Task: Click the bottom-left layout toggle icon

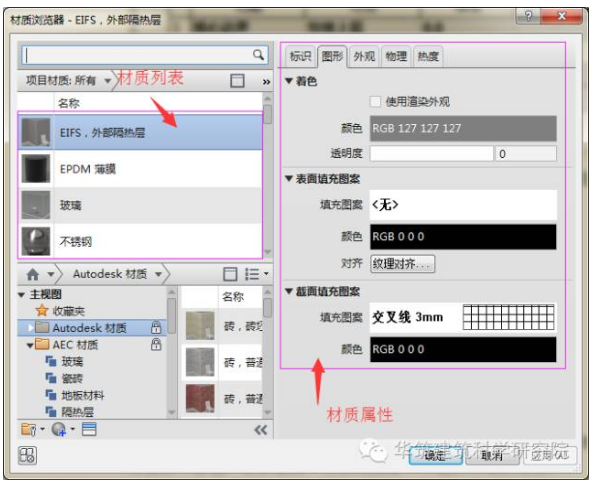Action: coord(27,455)
